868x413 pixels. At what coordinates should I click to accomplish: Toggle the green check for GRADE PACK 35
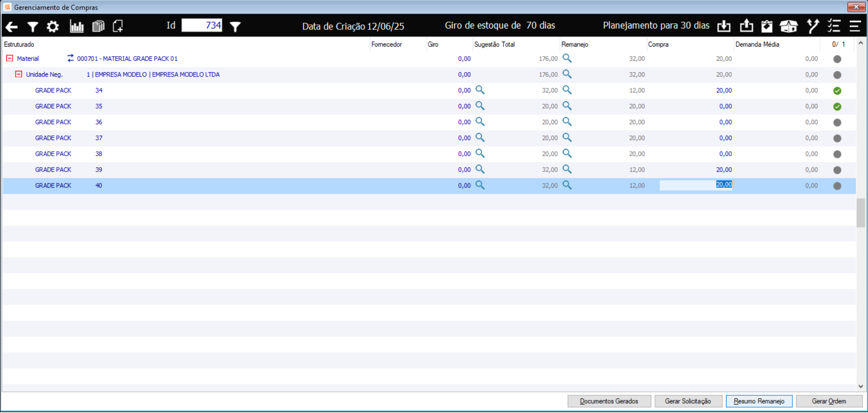click(837, 106)
